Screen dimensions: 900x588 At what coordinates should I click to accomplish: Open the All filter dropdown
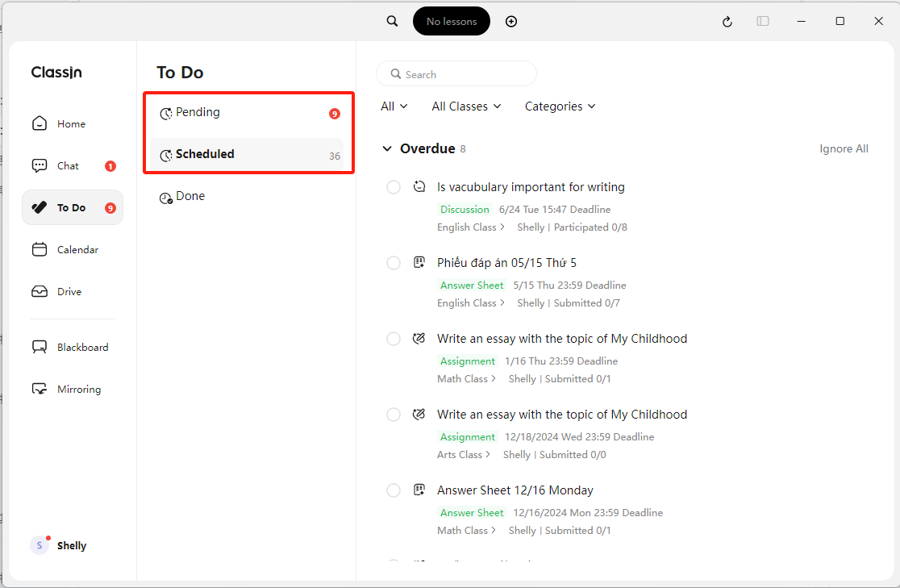point(394,106)
